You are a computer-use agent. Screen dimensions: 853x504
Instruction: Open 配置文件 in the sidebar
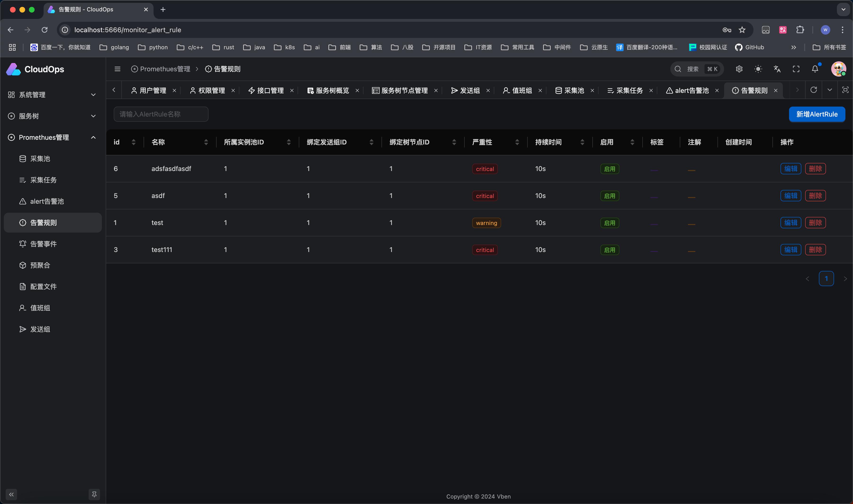(53, 287)
